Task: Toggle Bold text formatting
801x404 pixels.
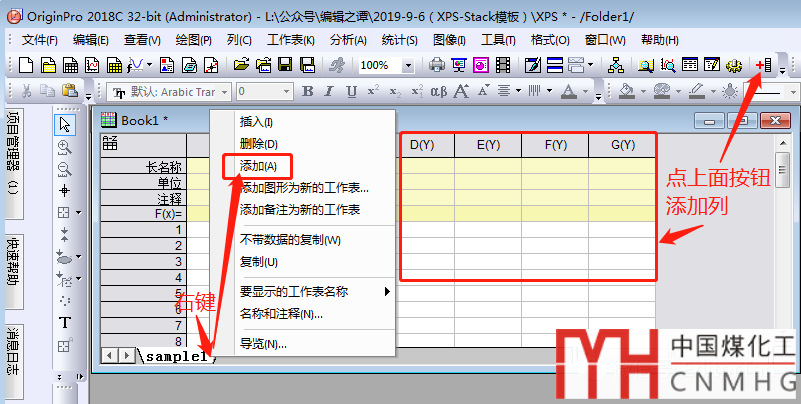Action: click(308, 91)
